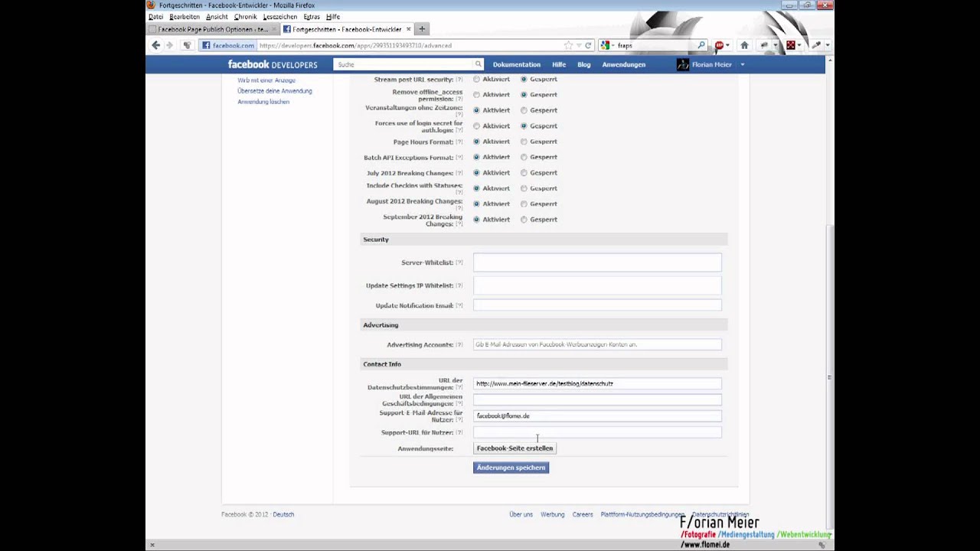Open the Extras menu

tap(312, 16)
